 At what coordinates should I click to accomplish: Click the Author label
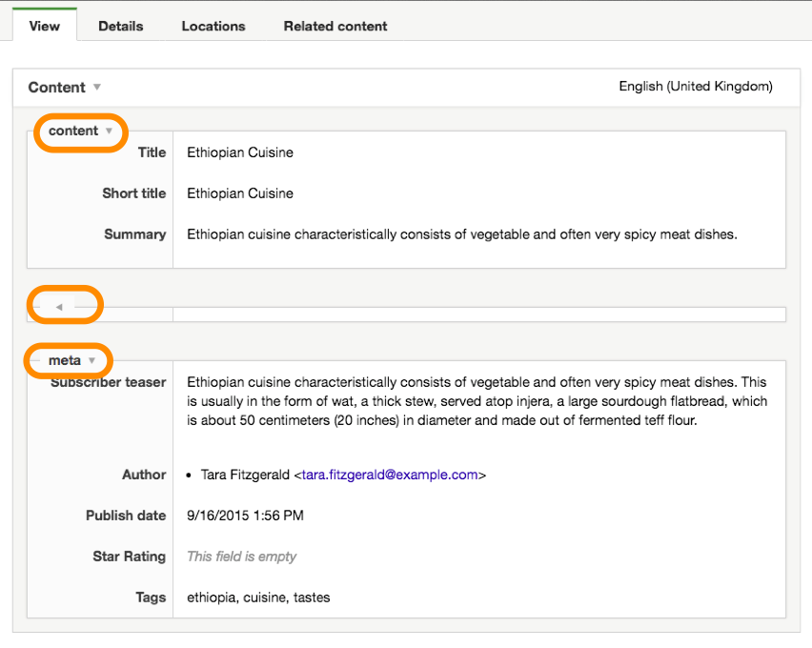pos(144,475)
